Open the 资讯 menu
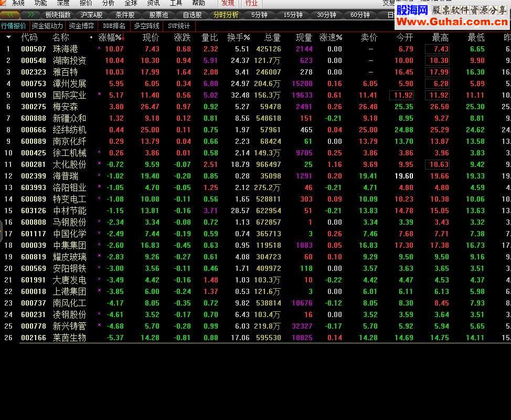 click(x=153, y=3)
